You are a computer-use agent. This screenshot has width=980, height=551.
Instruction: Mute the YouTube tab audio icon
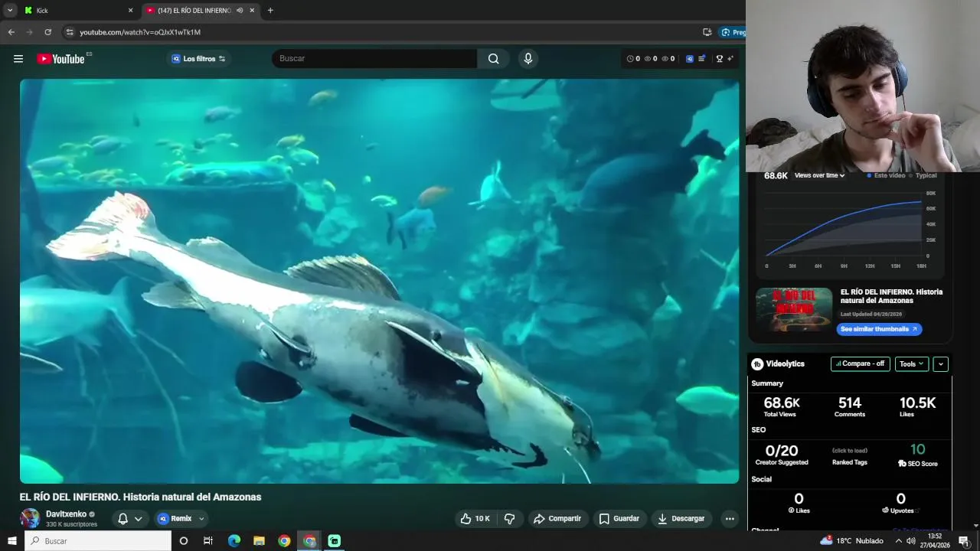240,11
